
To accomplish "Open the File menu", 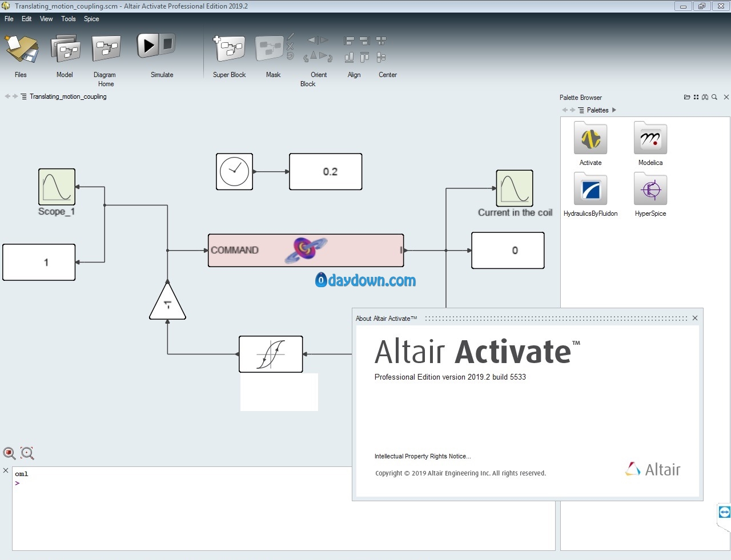I will [x=9, y=19].
